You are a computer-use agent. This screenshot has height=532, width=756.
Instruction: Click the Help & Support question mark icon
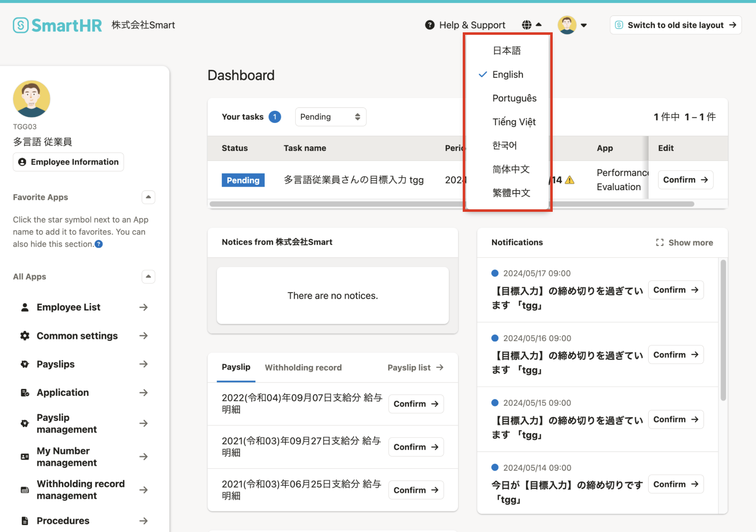point(429,25)
